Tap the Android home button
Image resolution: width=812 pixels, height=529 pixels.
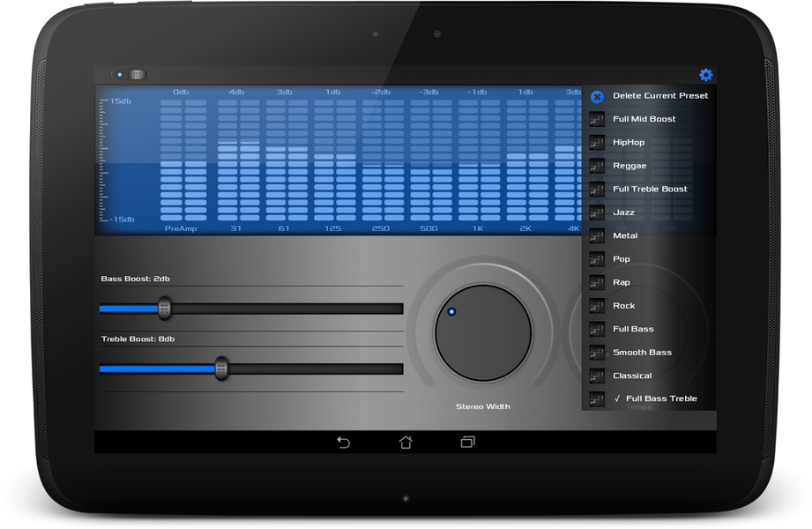click(406, 442)
